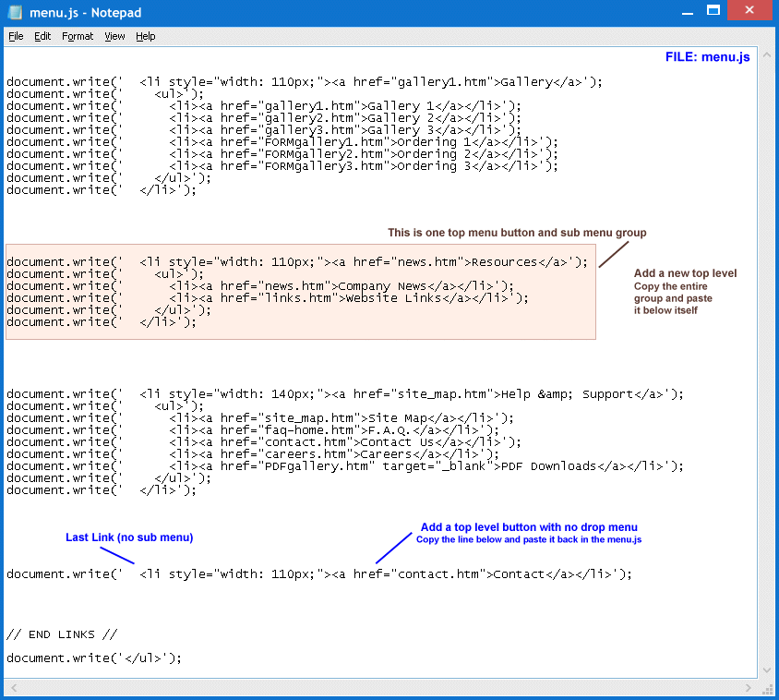Minimize the Notepad window
779x700 pixels.
pyautogui.click(x=687, y=11)
